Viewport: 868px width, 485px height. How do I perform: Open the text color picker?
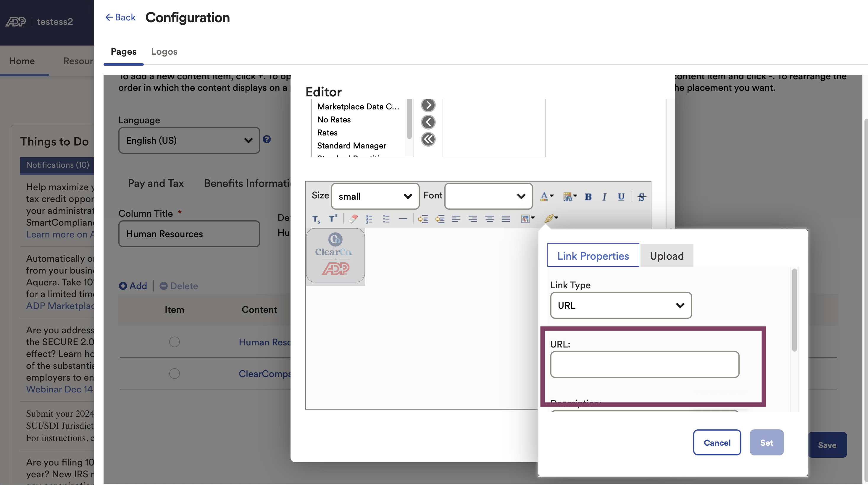(x=546, y=197)
